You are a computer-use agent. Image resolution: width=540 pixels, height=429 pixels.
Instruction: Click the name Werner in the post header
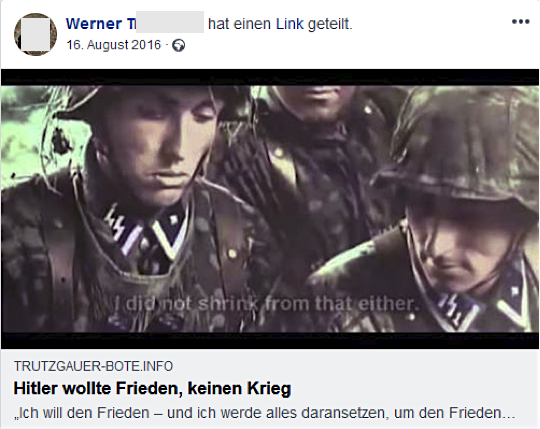(x=94, y=24)
